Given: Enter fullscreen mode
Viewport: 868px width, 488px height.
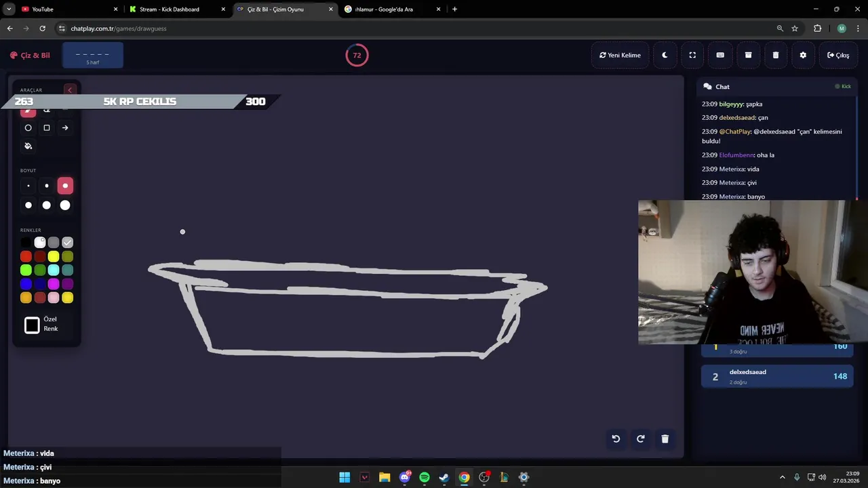Looking at the screenshot, I should [692, 55].
